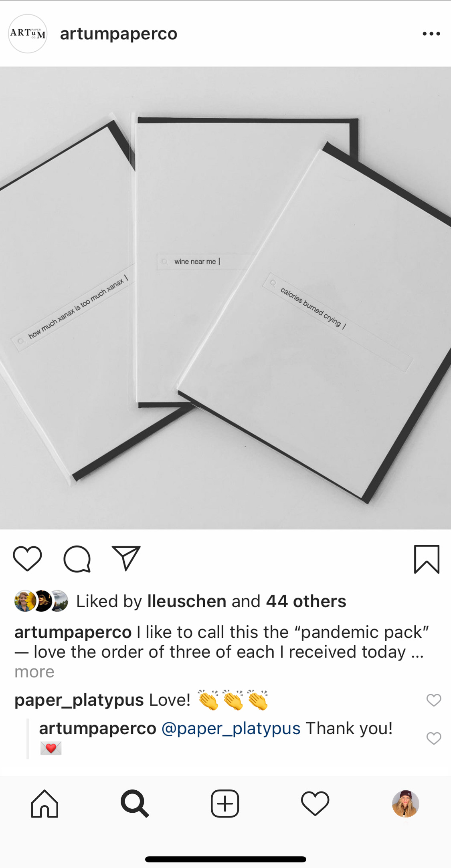The height and width of the screenshot is (868, 451).
Task: Open the @paper_platypus mention link
Action: (231, 728)
